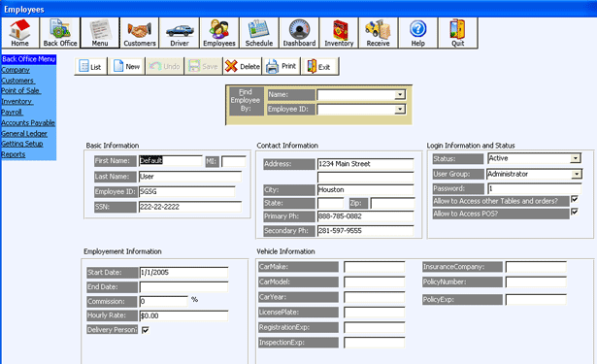The image size is (597, 364).
Task: Expand the Status Active dropdown
Action: 576,158
